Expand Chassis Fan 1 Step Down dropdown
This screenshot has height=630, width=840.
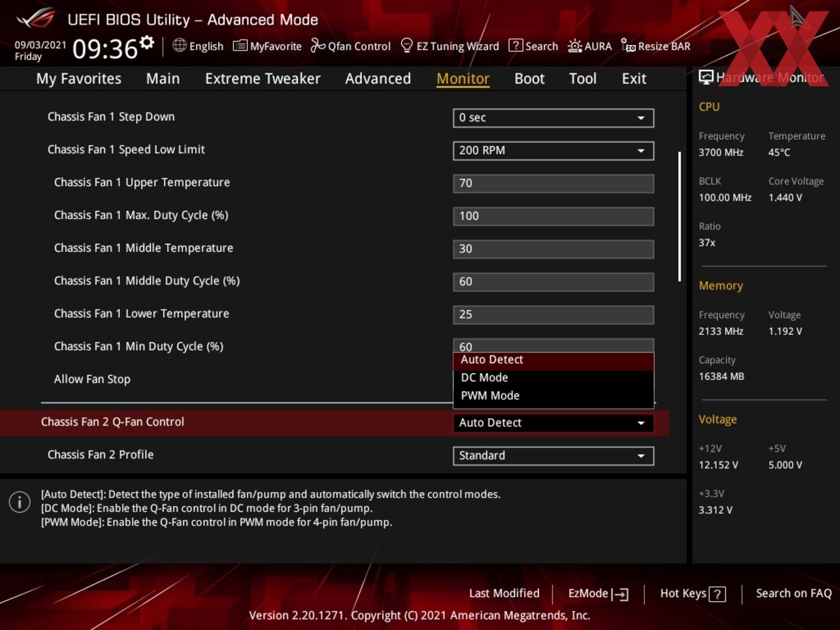click(553, 117)
